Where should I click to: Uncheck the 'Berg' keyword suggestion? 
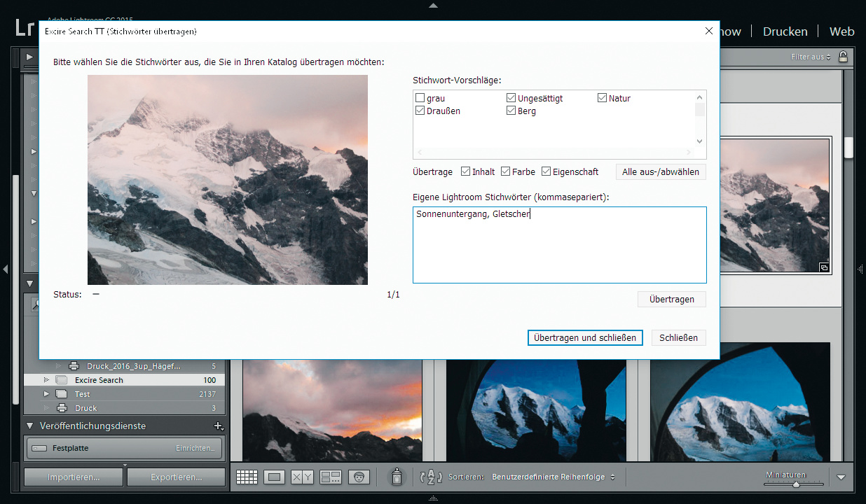(x=511, y=111)
